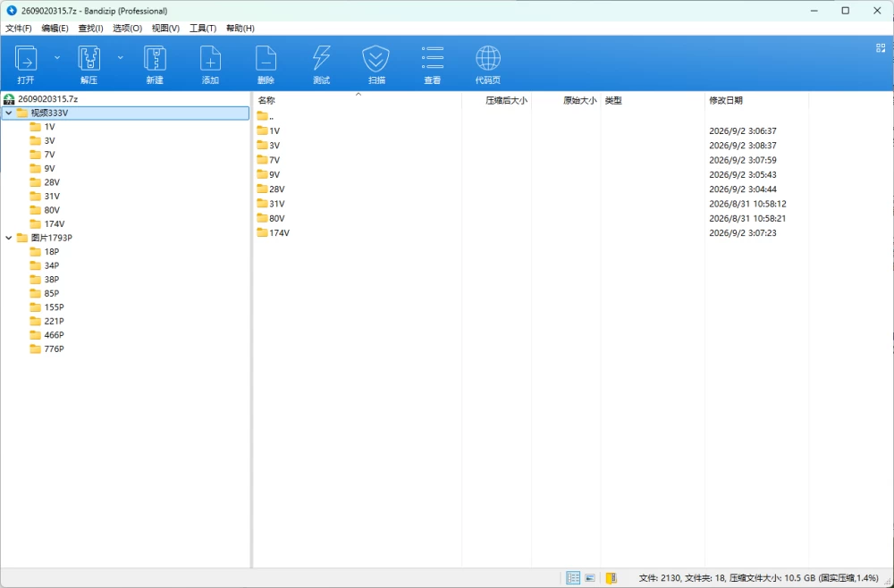Click the 80V folder icon in the tree
The width and height of the screenshot is (894, 588).
click(x=36, y=210)
